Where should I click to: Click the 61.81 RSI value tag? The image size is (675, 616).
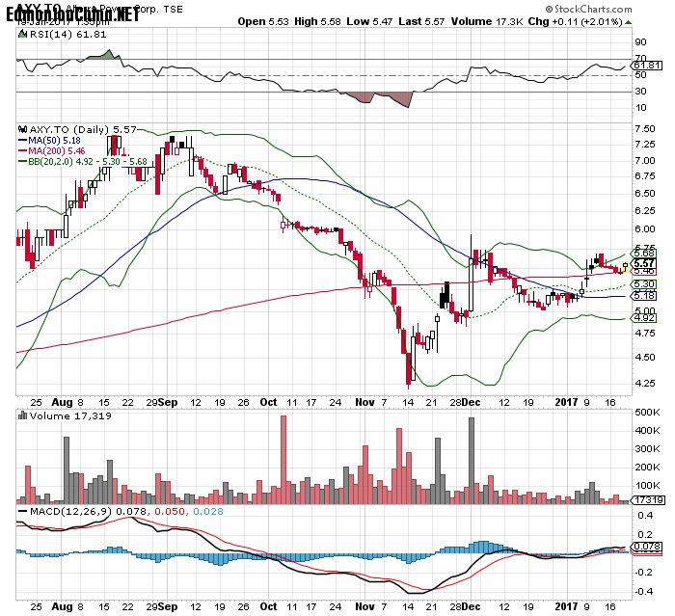[x=647, y=66]
